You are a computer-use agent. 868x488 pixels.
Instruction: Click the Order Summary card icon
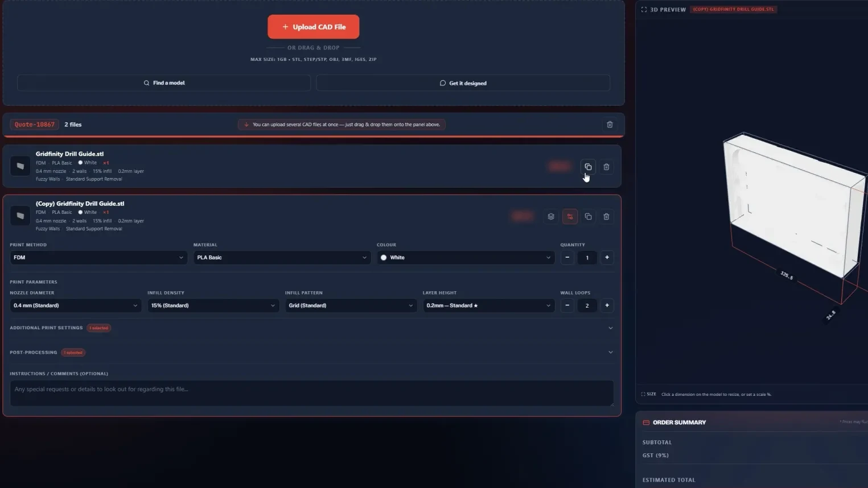coord(646,423)
